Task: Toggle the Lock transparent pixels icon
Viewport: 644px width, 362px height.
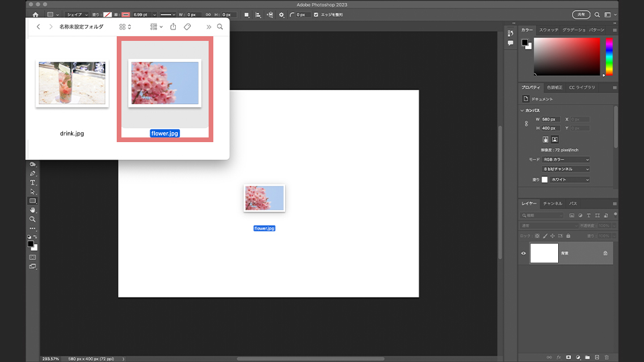Action: click(x=537, y=236)
